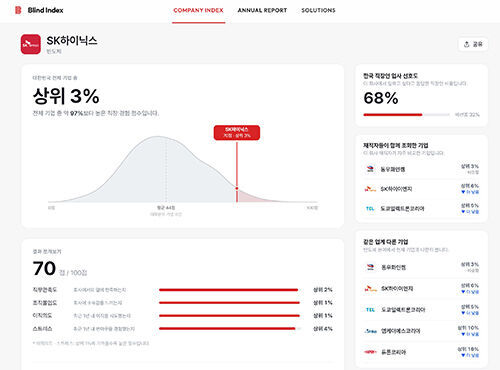The width and height of the screenshot is (500, 370).
Task: Open 엠케이에스코리아 company name link
Action: coord(401,331)
